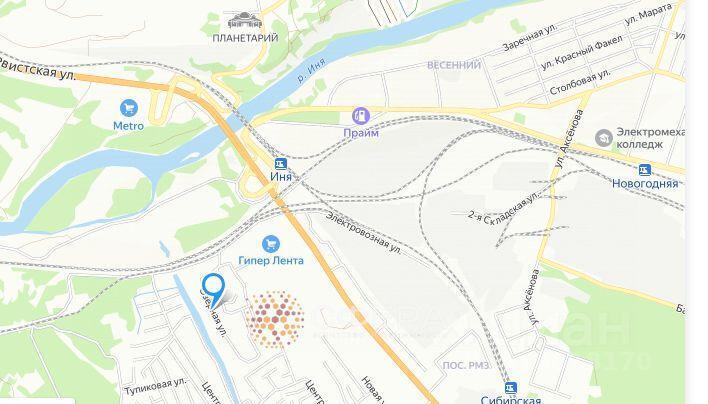Viewport: 708px width, 404px height.
Task: Click the blue location pin marker
Action: click(214, 290)
